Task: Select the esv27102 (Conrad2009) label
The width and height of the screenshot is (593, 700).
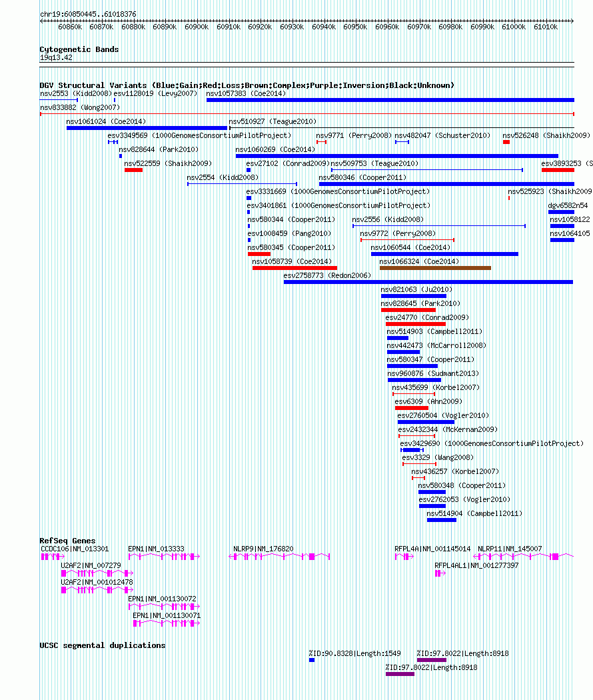Action: coord(288,163)
